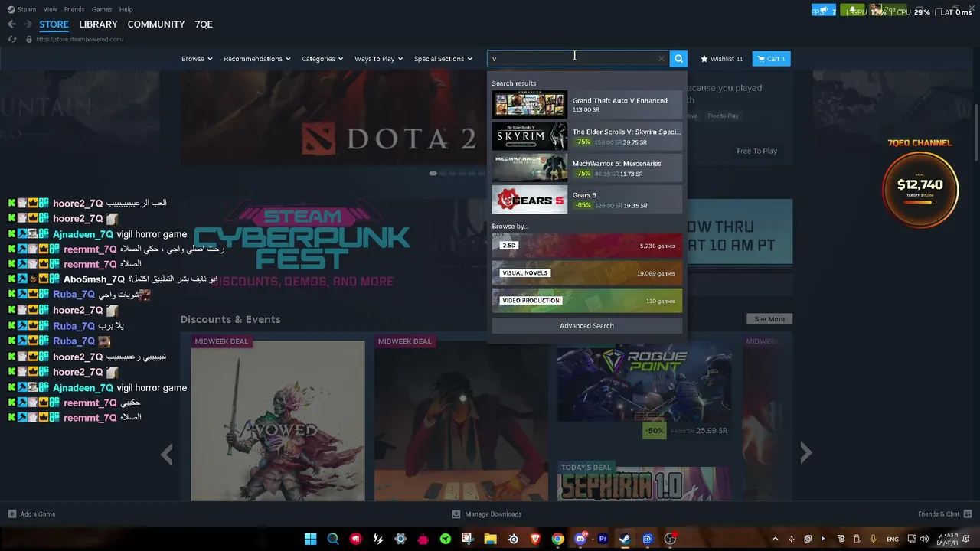The image size is (980, 551).
Task: Browse by the Visual Novels tag
Action: tap(586, 273)
